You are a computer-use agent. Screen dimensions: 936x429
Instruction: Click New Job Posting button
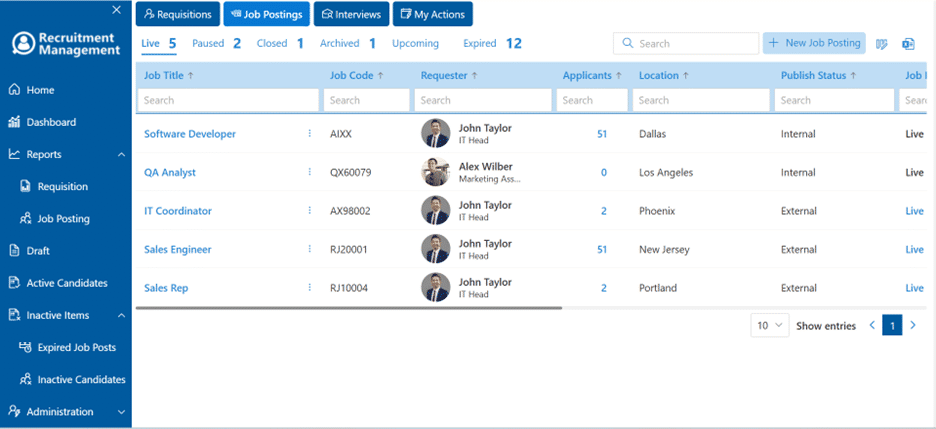tap(814, 43)
